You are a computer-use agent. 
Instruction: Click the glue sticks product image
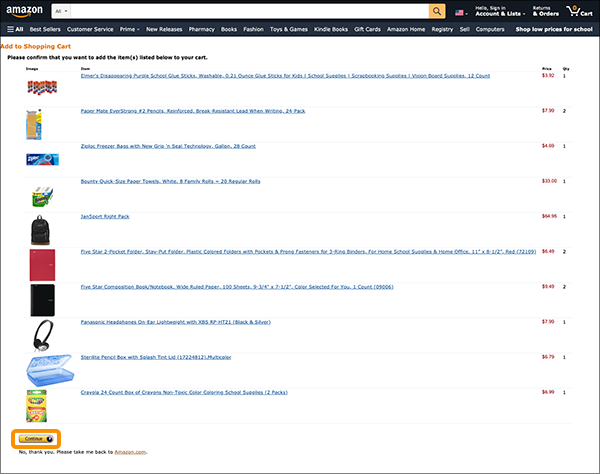[x=42, y=87]
